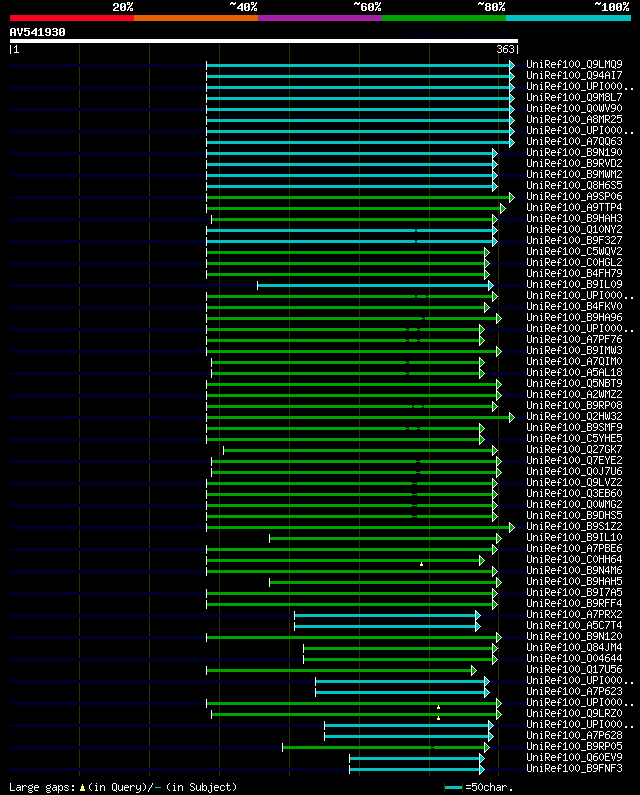Viewport: 640px width, 795px height.
Task: Click the arrowhead of the Q27GK7 hit
Action: pos(495,451)
